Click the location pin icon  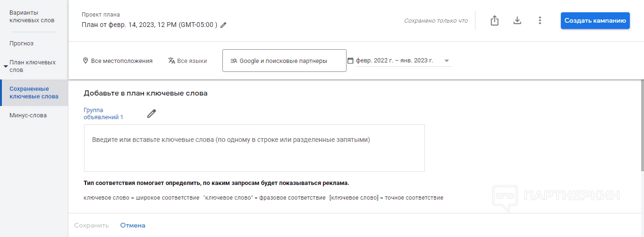tap(85, 61)
